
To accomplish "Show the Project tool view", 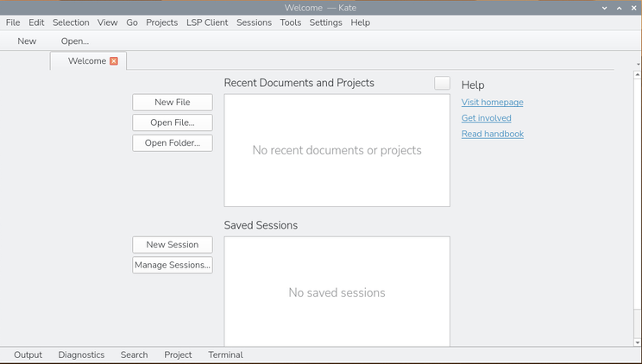I will coord(178,355).
